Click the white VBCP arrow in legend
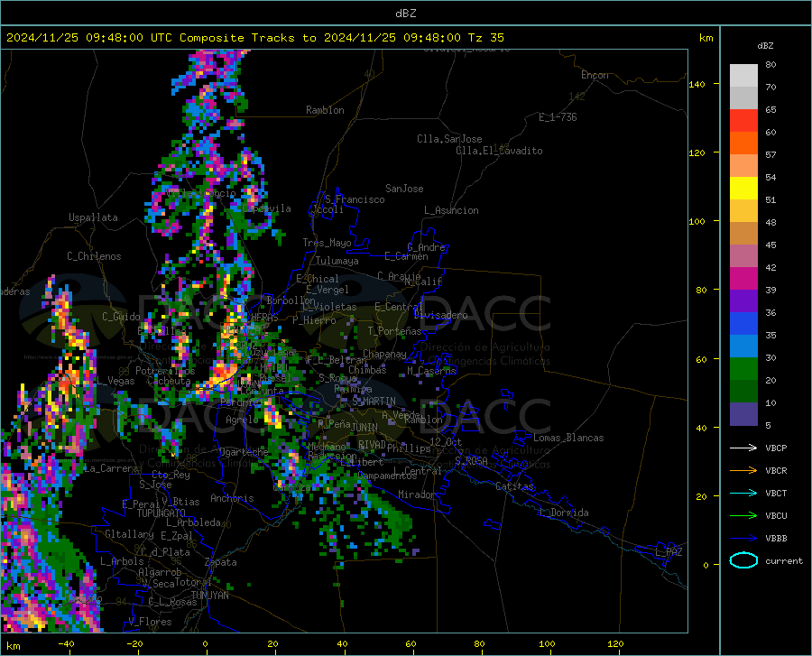Screen dimensions: 812x656 743,448
